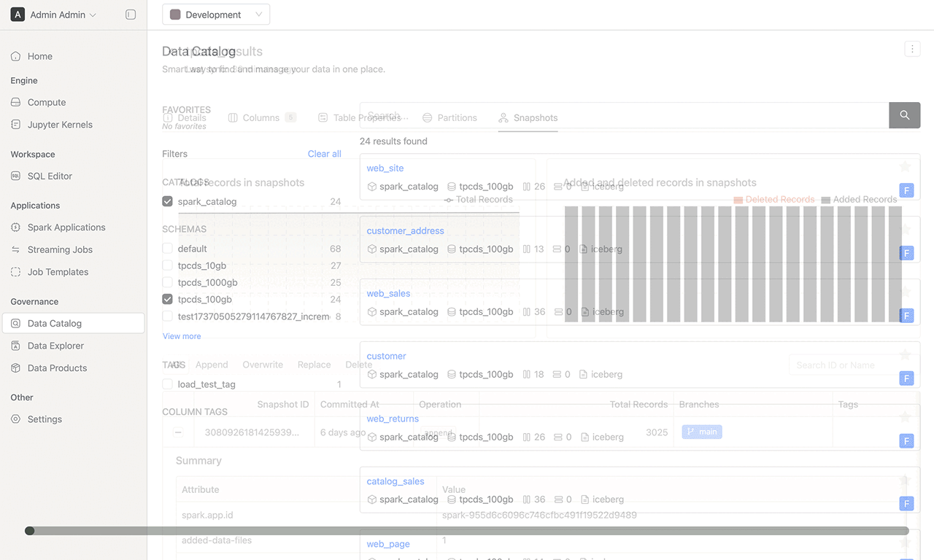Click the horizontal scrollbar
This screenshot has width=934, height=560.
[x=467, y=531]
